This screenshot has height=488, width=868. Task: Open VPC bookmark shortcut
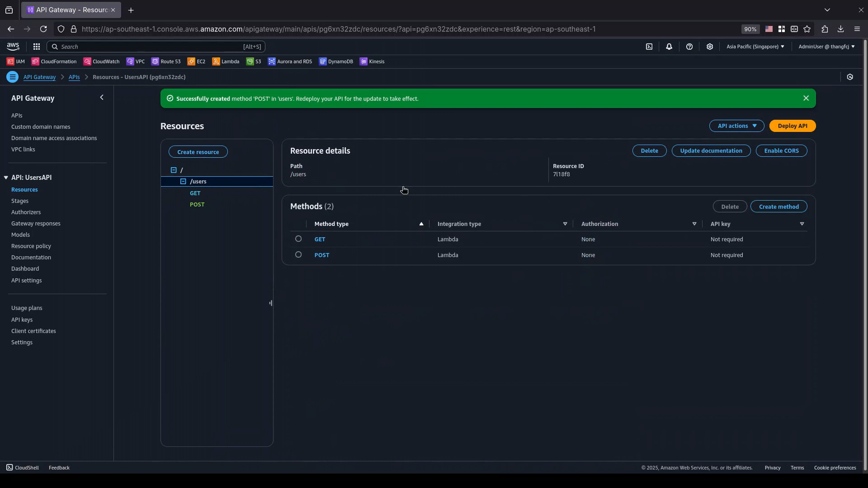pos(136,61)
